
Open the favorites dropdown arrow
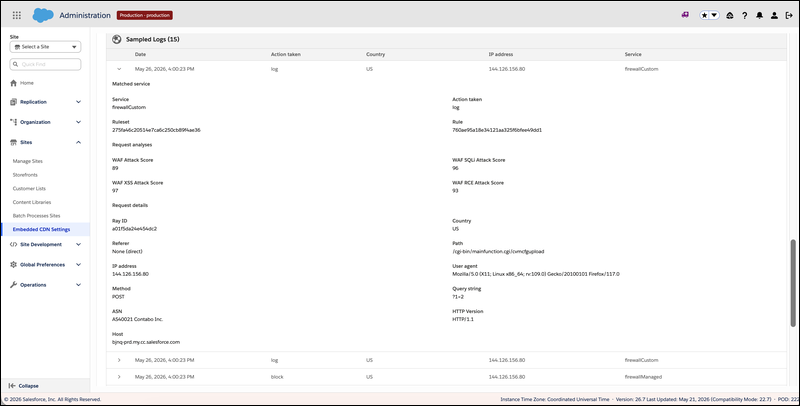[x=714, y=15]
